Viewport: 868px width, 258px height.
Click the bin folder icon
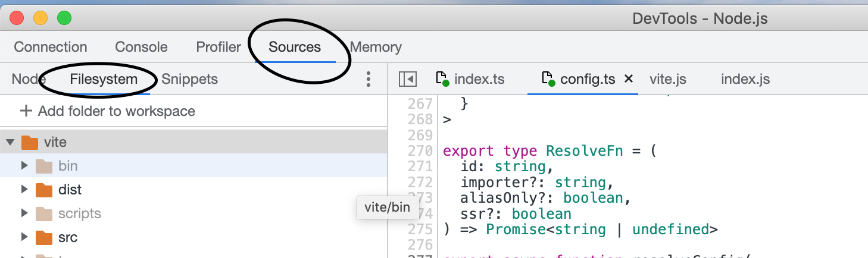pos(44,166)
